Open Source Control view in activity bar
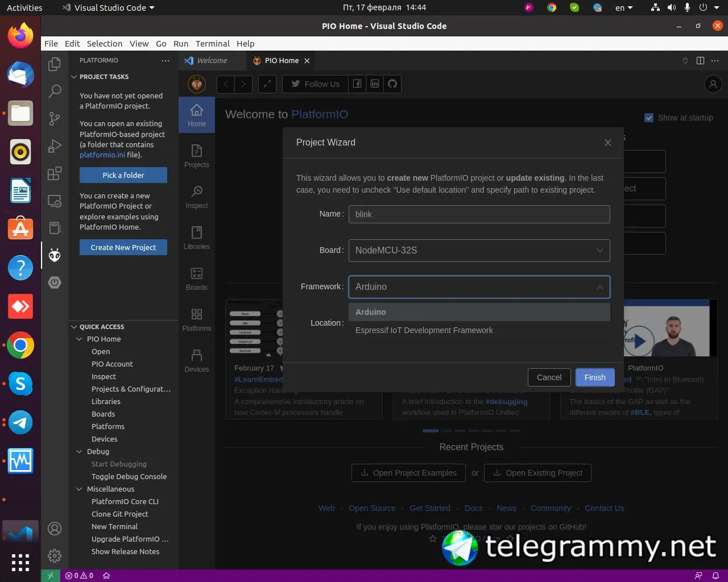This screenshot has width=728, height=582. click(55, 118)
